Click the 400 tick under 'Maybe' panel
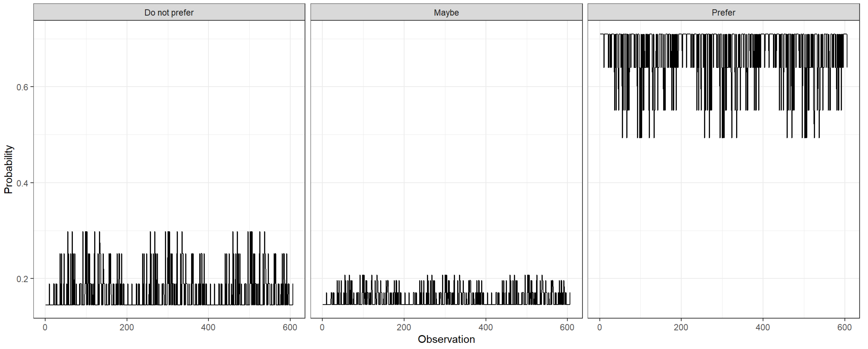 [x=485, y=327]
